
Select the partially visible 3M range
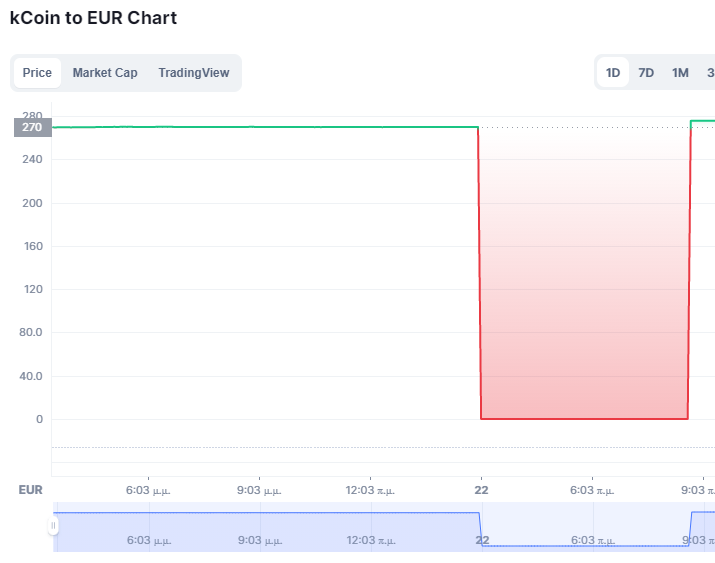[710, 73]
